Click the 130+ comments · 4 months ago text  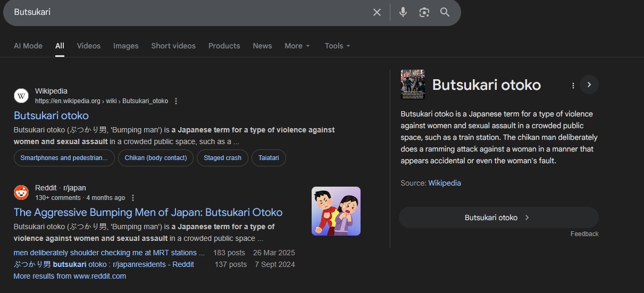(x=80, y=198)
